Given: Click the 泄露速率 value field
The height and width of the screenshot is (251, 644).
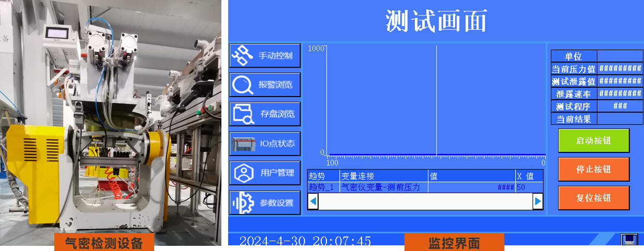Looking at the screenshot, I should coord(620,94).
